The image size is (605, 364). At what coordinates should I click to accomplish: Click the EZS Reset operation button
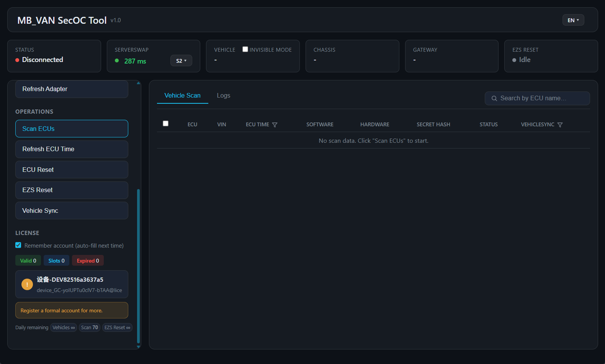[72, 190]
